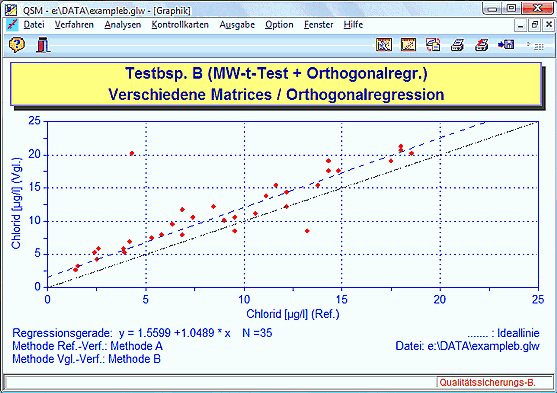Viewport: 557px width, 393px height.
Task: Click the 'Chlorid [µg/l] (Vgl.)' y-axis label
Action: click(x=16, y=204)
